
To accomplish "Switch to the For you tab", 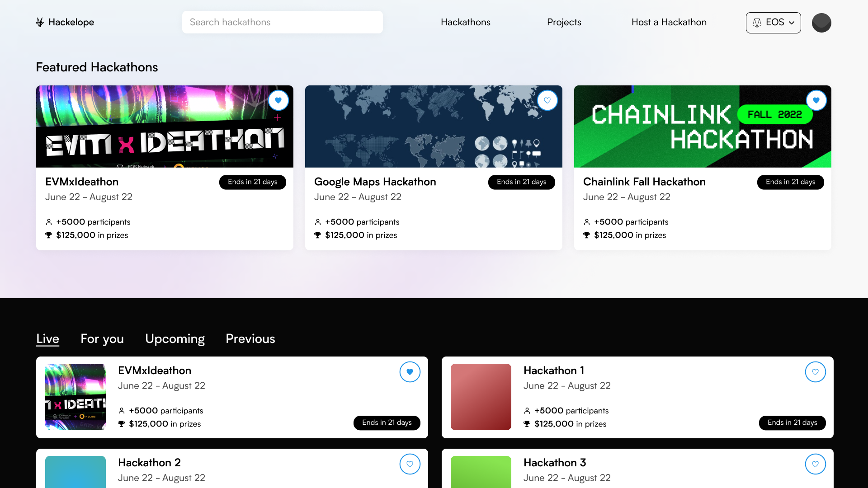I will click(102, 338).
